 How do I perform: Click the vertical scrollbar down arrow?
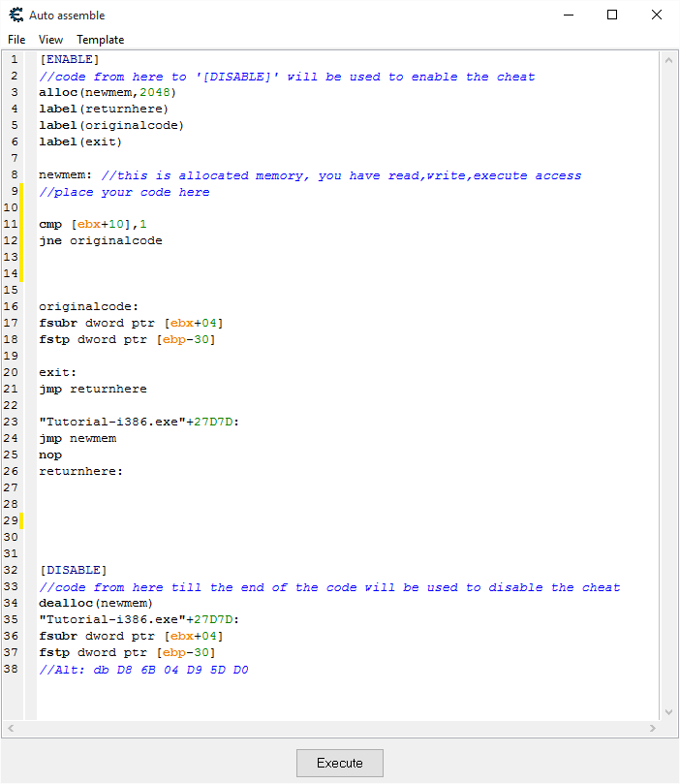668,712
